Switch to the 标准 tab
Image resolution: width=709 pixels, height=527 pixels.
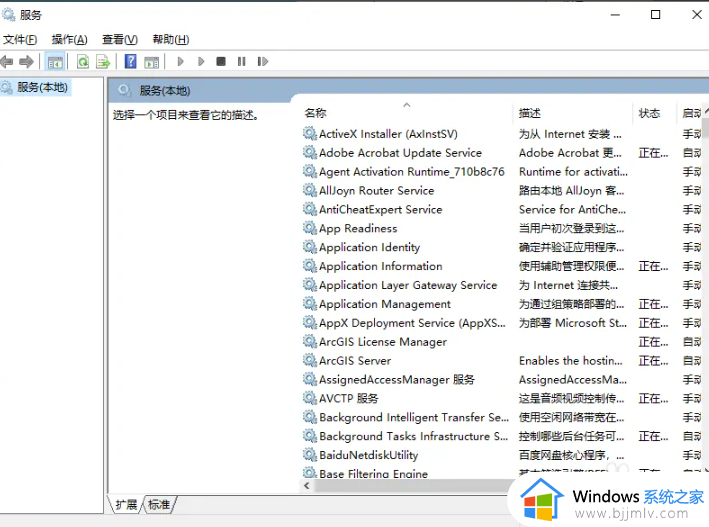159,504
